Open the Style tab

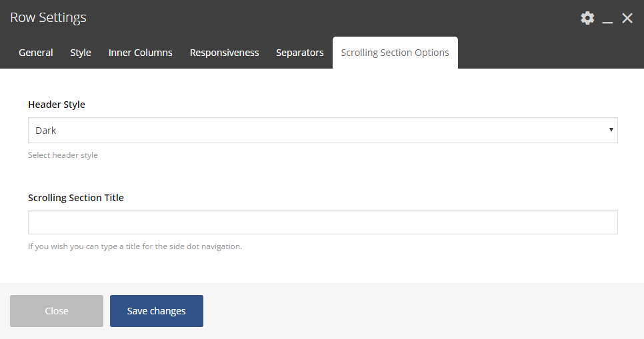(x=81, y=53)
